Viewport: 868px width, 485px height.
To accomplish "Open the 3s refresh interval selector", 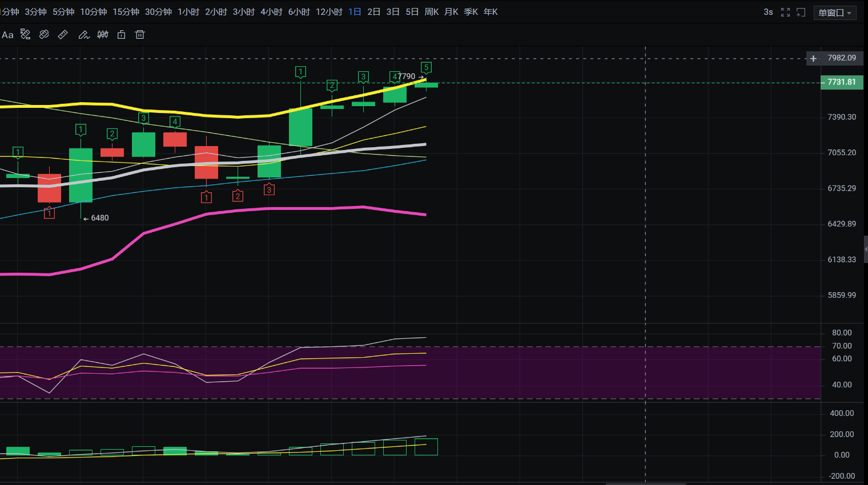I will point(768,12).
